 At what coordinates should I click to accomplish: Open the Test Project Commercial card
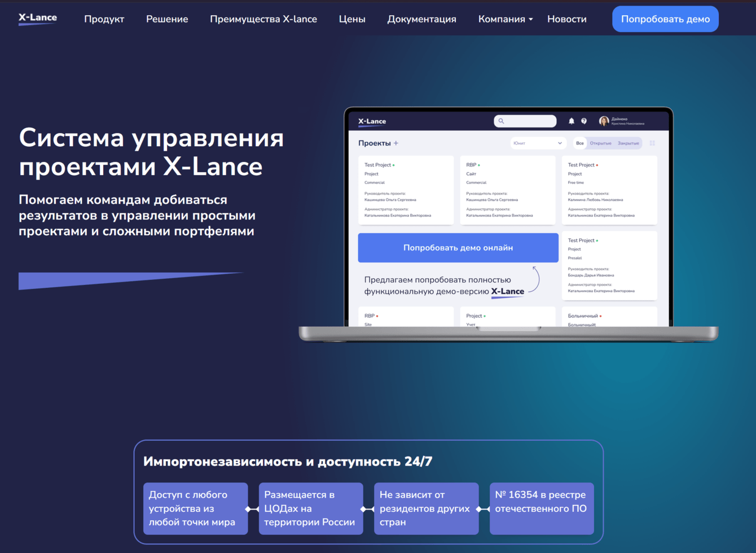pyautogui.click(x=406, y=190)
